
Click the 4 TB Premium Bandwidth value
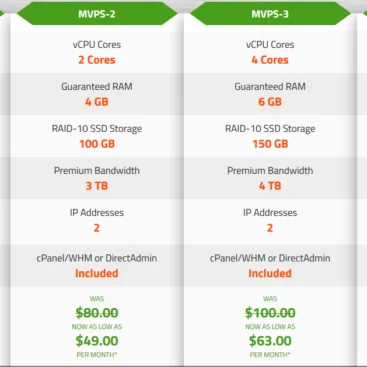270,186
